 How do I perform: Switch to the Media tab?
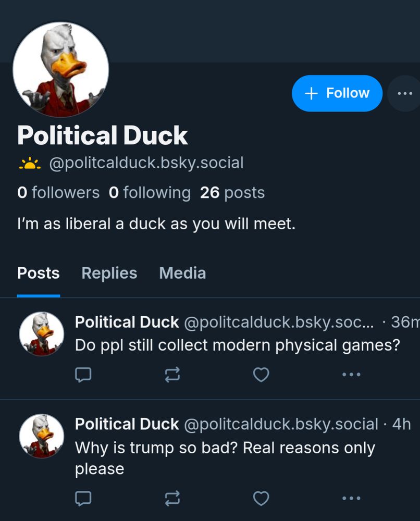click(182, 273)
